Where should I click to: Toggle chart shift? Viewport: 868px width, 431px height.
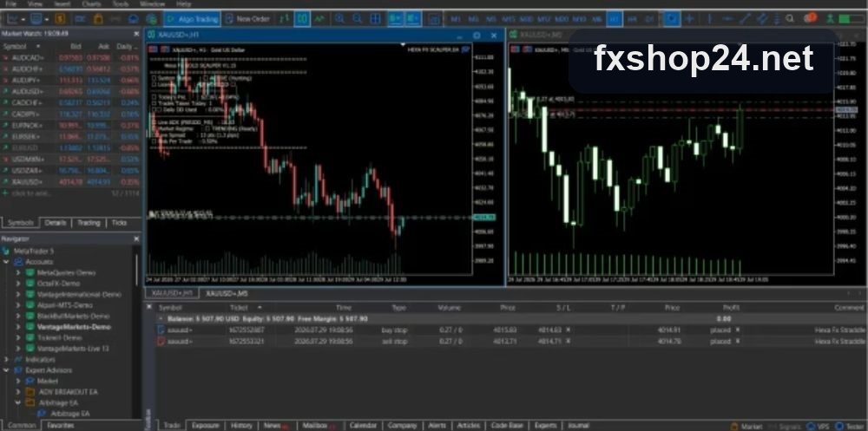(x=413, y=19)
